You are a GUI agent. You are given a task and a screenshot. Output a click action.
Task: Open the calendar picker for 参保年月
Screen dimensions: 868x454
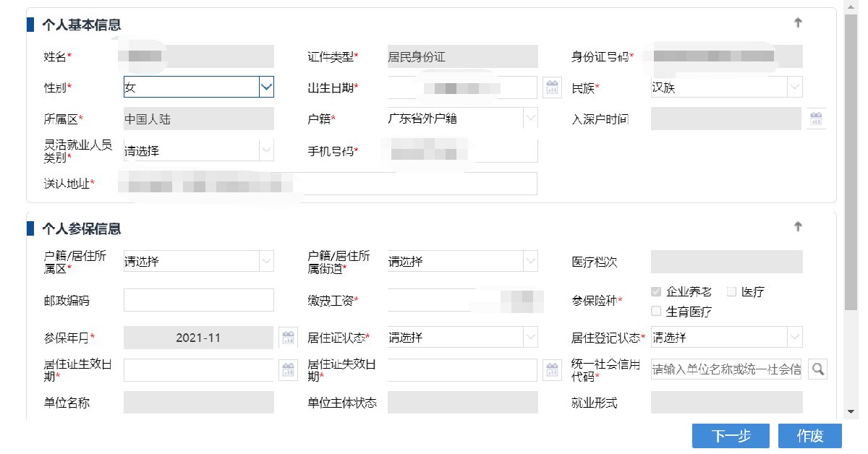(289, 337)
